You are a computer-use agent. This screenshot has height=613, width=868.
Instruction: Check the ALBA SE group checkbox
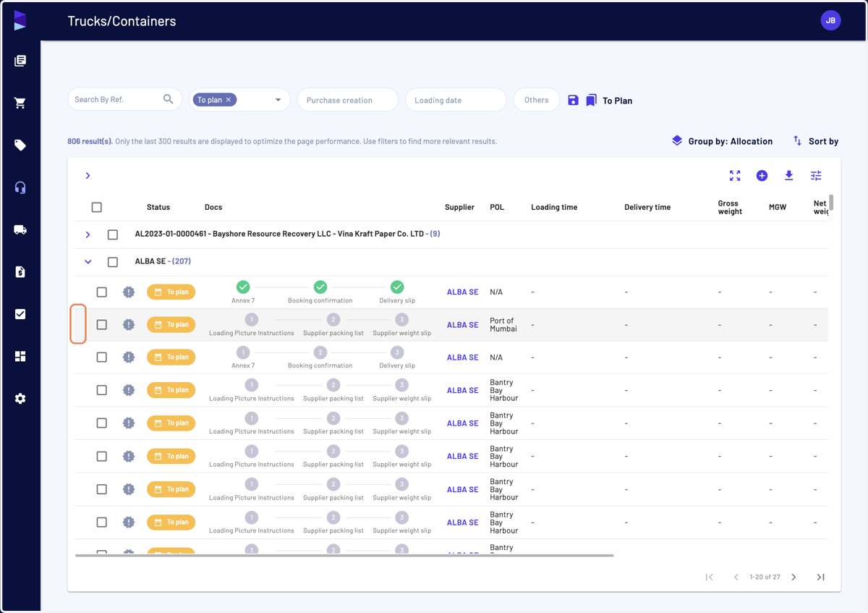coord(113,262)
